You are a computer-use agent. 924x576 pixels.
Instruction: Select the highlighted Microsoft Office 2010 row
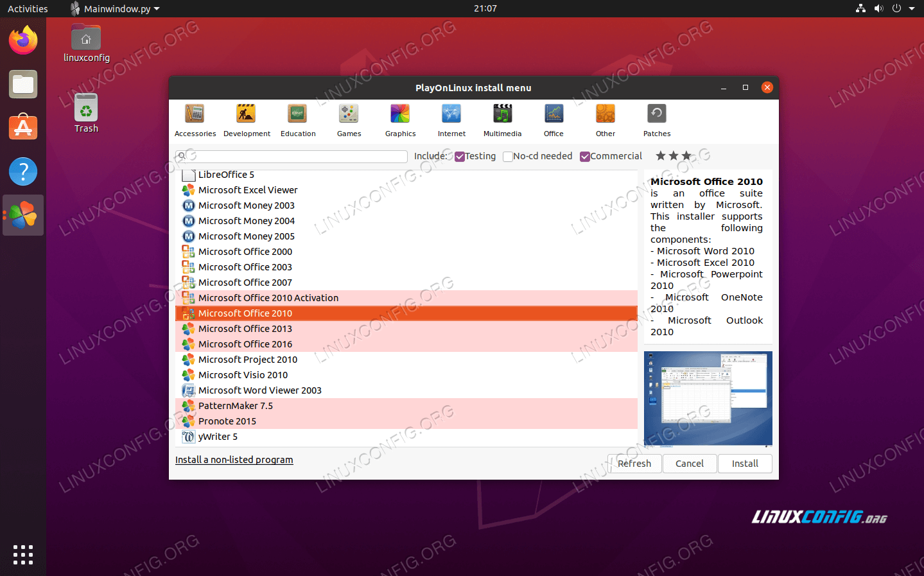pyautogui.click(x=406, y=313)
